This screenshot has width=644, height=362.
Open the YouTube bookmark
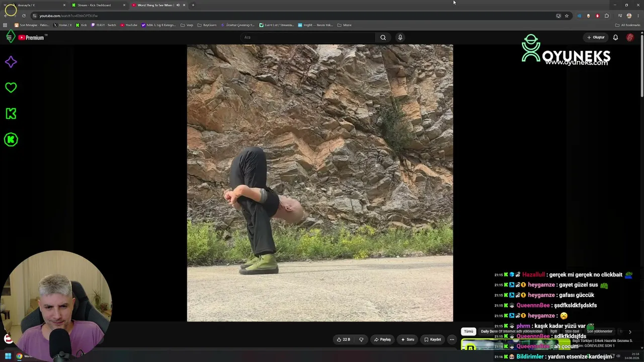(x=129, y=25)
